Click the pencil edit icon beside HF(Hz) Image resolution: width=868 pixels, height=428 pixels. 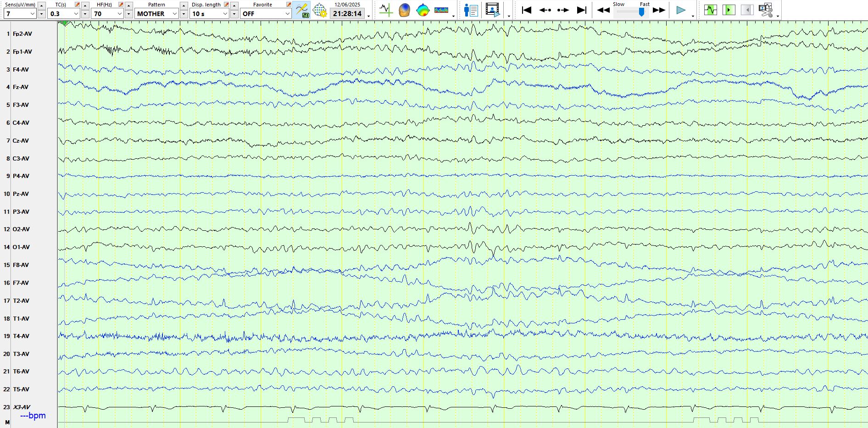click(x=121, y=5)
